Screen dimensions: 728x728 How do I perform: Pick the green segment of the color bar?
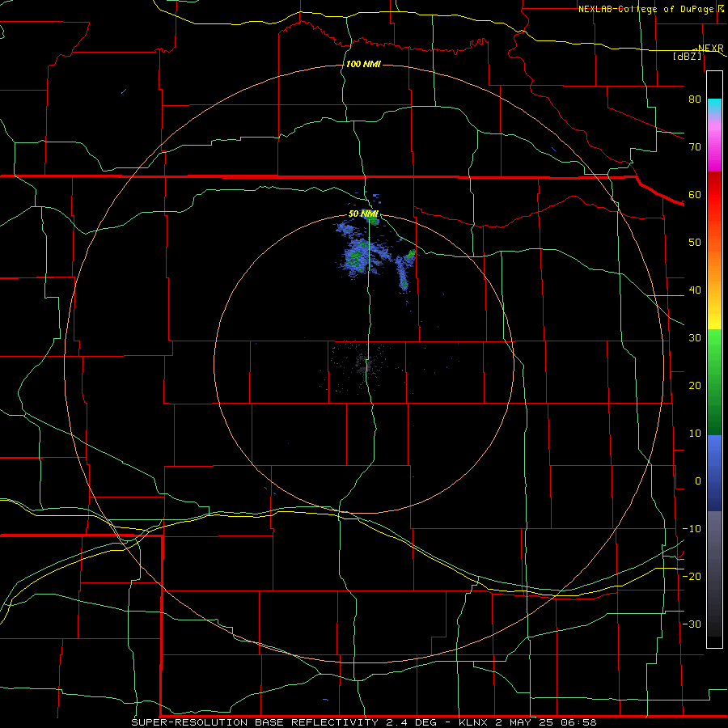(x=714, y=382)
